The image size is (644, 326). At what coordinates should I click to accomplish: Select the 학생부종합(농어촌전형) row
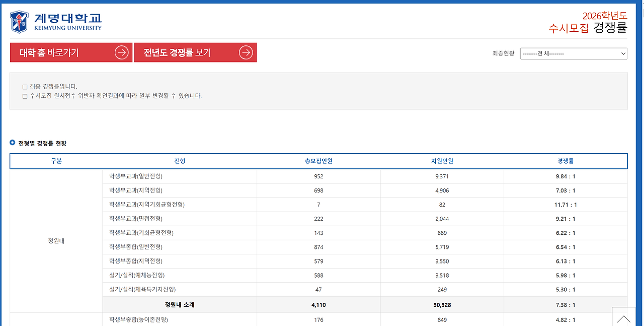tap(365, 319)
